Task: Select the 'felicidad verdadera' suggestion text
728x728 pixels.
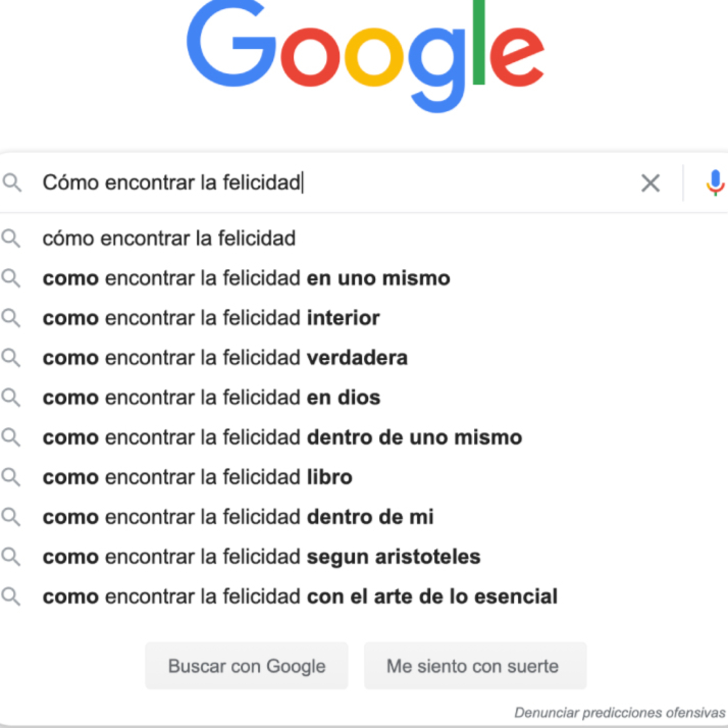Action: (x=225, y=358)
